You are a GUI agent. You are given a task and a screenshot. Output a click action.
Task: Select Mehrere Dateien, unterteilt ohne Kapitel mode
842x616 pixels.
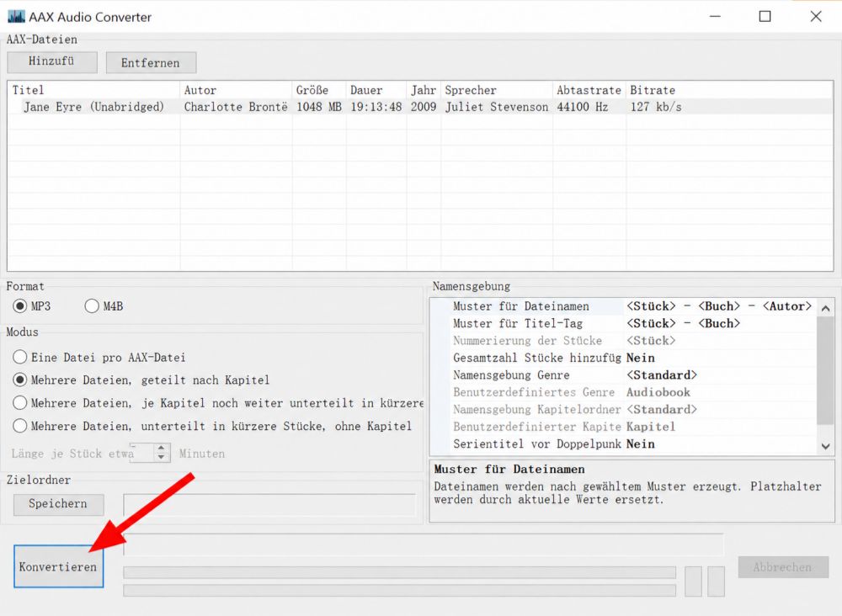(x=20, y=426)
